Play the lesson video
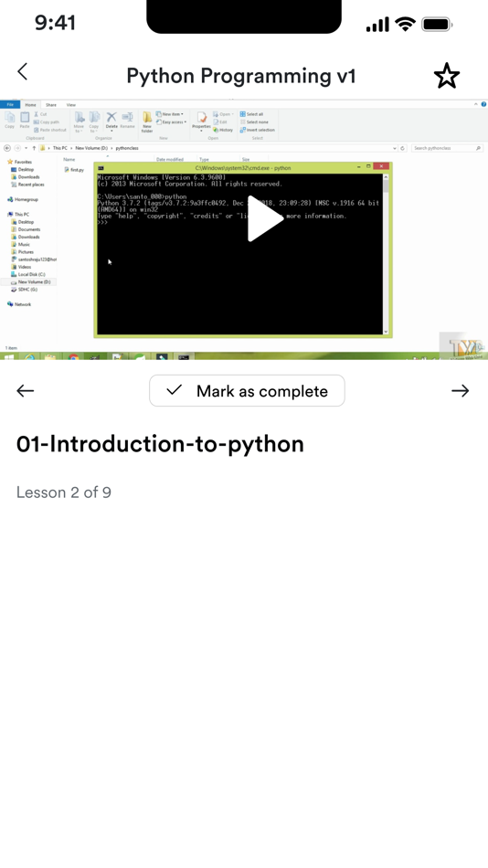 265,218
